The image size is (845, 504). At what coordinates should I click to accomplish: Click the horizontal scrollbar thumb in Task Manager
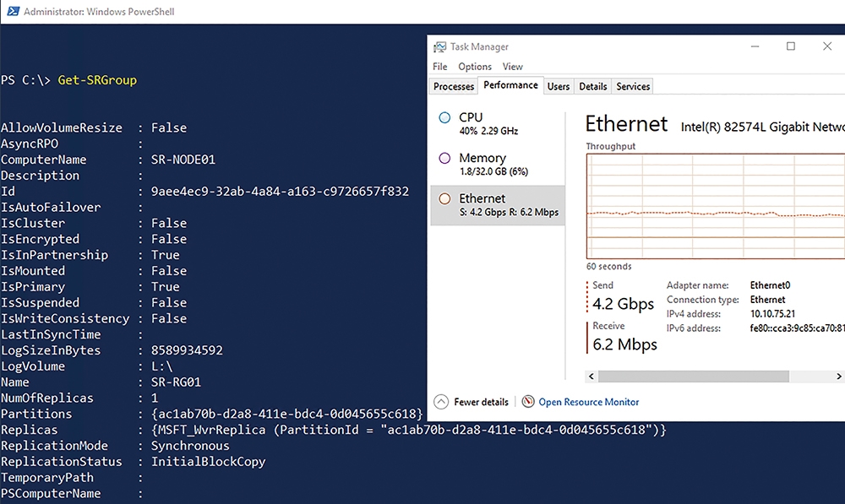click(x=694, y=376)
